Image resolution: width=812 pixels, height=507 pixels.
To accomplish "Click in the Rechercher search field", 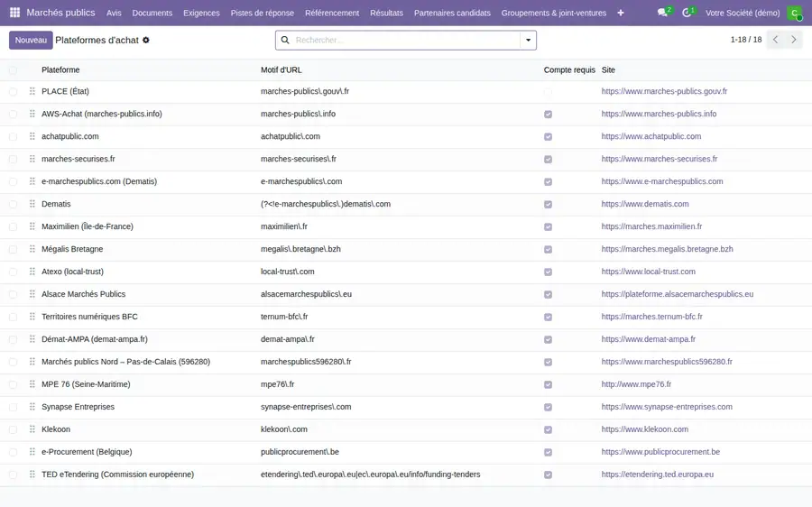I will point(407,40).
